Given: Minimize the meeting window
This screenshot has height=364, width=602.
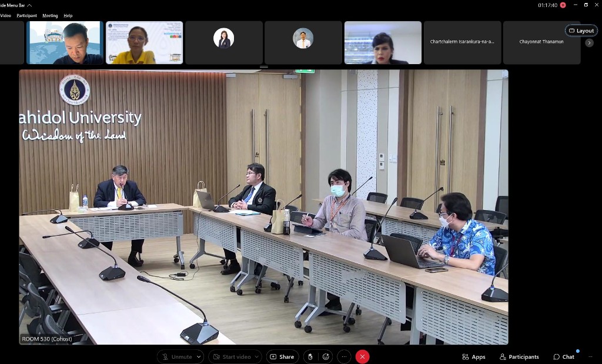Looking at the screenshot, I should (575, 5).
